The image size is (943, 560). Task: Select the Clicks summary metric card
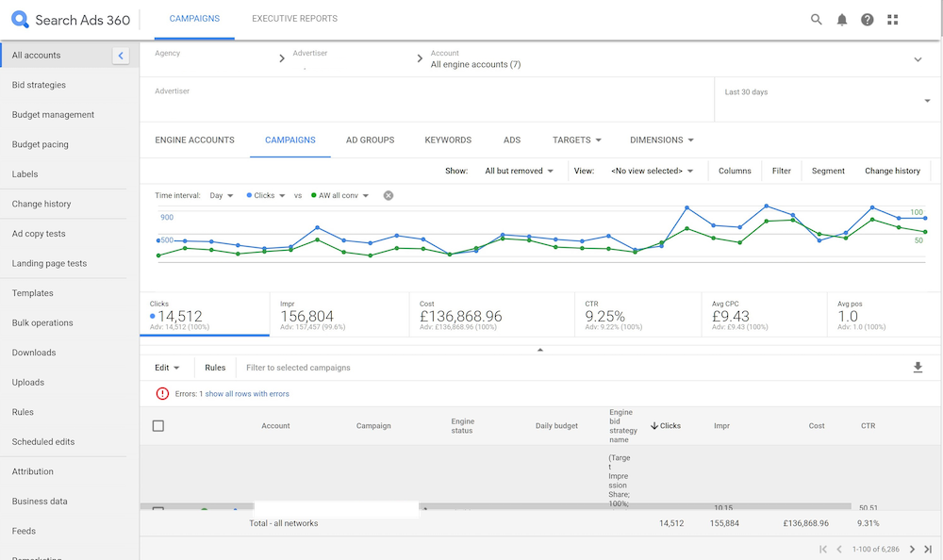pyautogui.click(x=205, y=315)
